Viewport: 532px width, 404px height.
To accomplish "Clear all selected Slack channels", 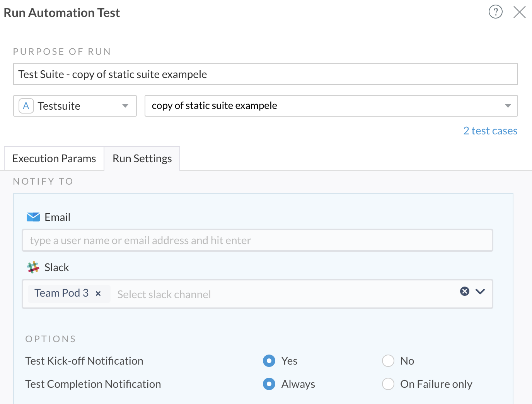I will (x=464, y=291).
